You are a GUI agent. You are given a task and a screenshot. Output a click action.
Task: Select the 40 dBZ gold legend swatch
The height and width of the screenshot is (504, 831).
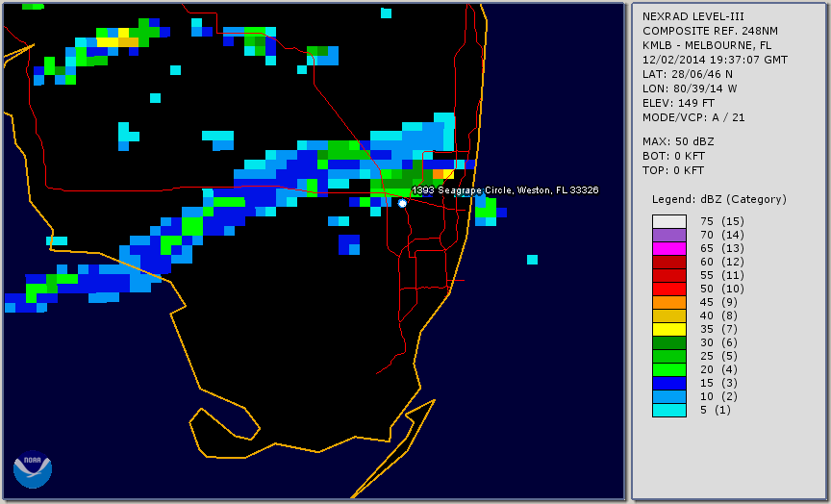coord(669,315)
